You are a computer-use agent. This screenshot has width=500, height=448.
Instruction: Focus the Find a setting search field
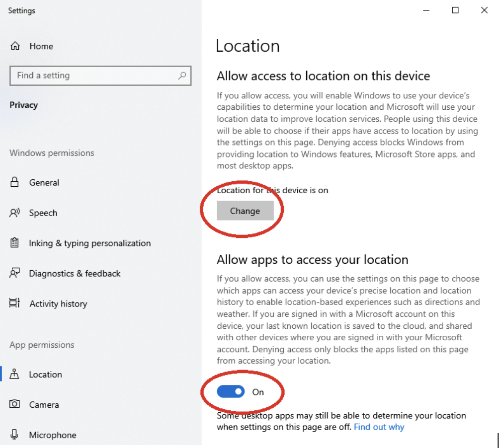pyautogui.click(x=94, y=75)
